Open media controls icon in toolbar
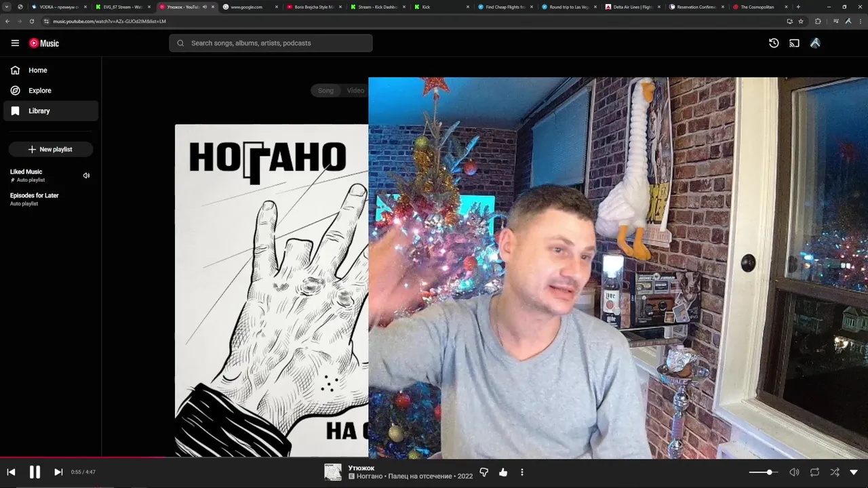Image resolution: width=868 pixels, height=488 pixels. point(835,21)
